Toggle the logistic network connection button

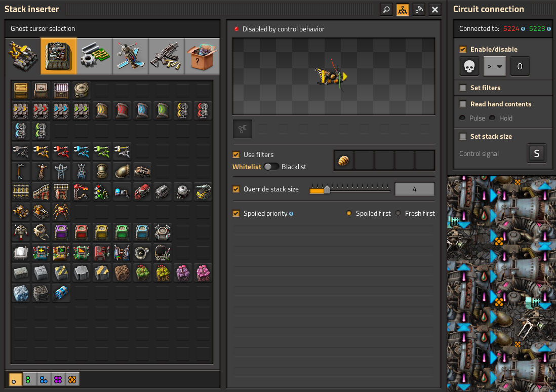pyautogui.click(x=419, y=10)
